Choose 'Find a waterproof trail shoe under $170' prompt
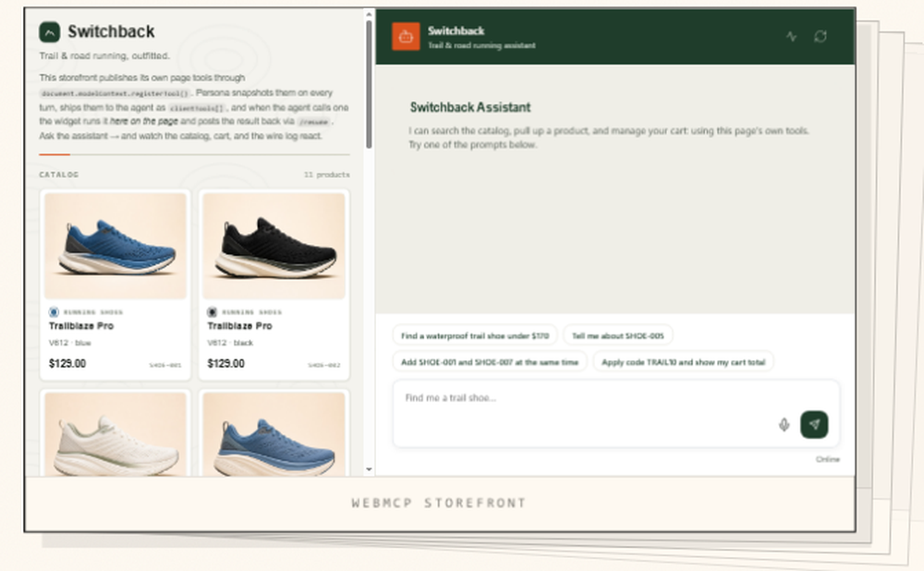The width and height of the screenshot is (924, 571). pyautogui.click(x=475, y=336)
